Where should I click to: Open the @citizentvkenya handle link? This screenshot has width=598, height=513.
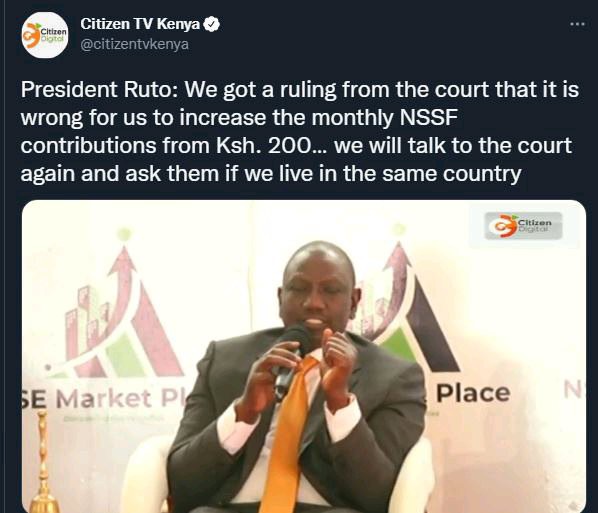point(134,44)
